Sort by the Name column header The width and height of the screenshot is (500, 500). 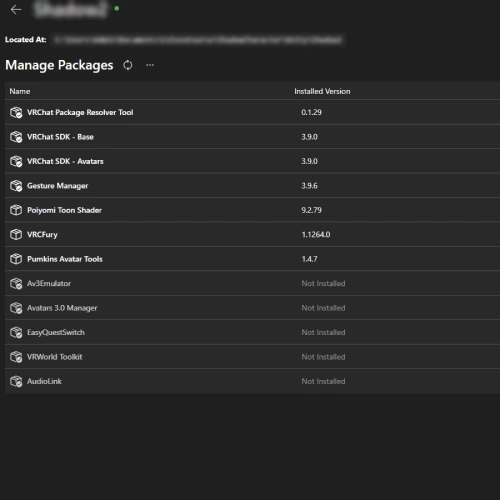(x=20, y=91)
